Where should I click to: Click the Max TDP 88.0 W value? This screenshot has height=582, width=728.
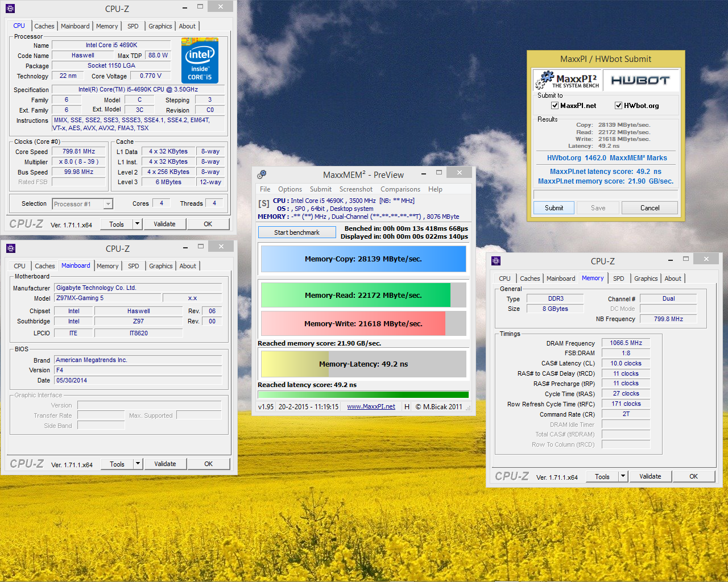pyautogui.click(x=158, y=55)
